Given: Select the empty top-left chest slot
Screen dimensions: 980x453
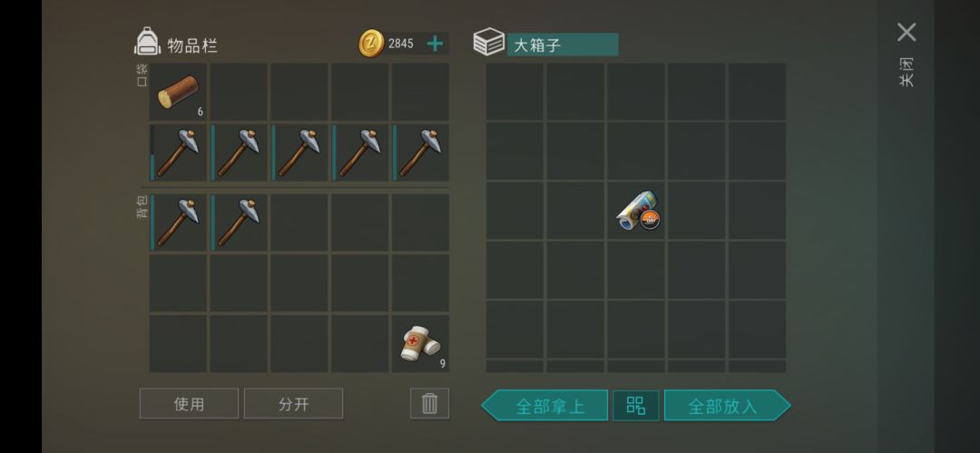Looking at the screenshot, I should tap(515, 92).
